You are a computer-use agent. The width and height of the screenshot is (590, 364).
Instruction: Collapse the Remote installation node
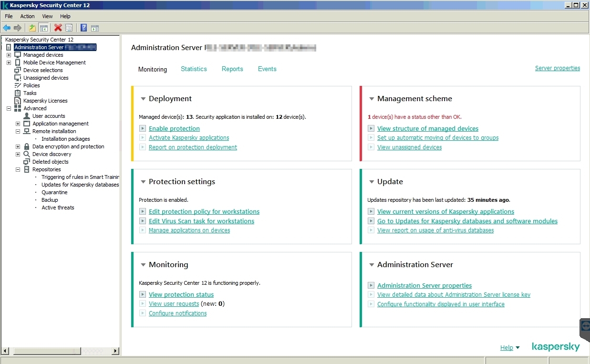[18, 131]
